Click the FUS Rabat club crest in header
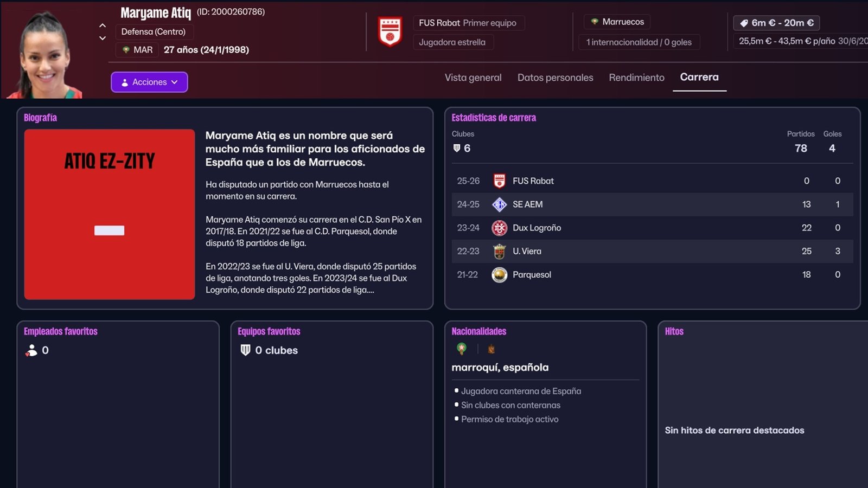The width and height of the screenshot is (868, 488). [390, 31]
